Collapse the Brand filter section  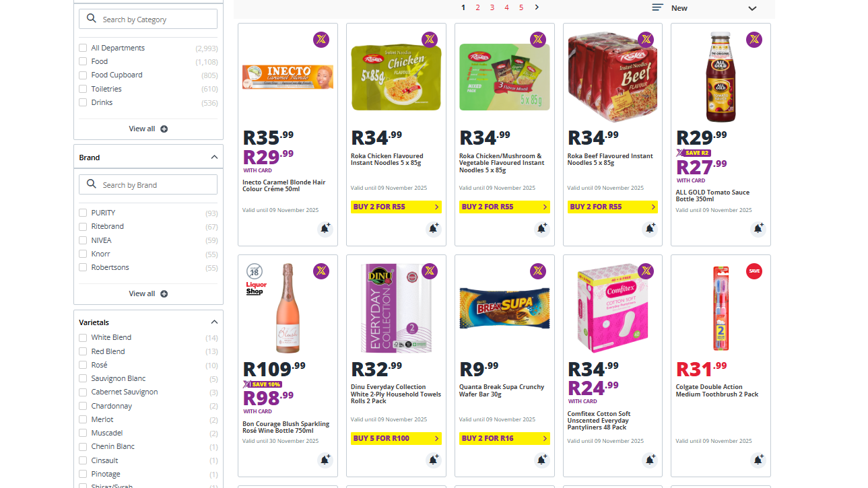(x=214, y=158)
